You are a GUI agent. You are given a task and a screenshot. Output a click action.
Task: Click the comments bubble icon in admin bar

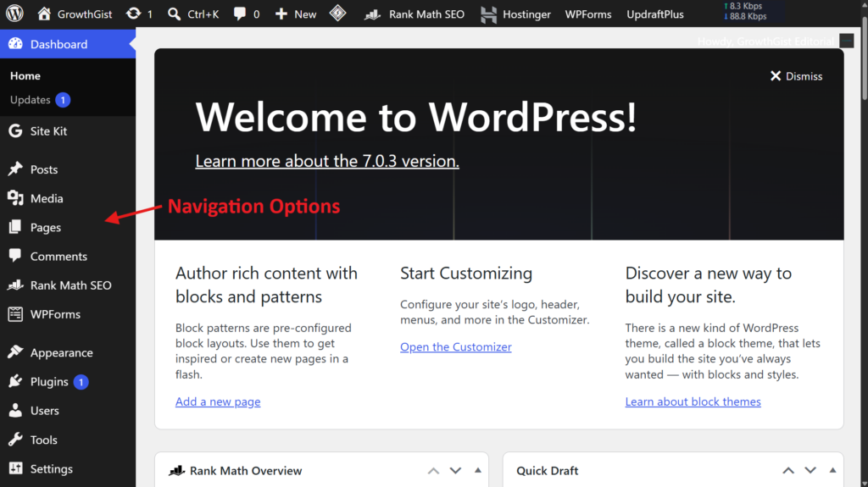(240, 14)
